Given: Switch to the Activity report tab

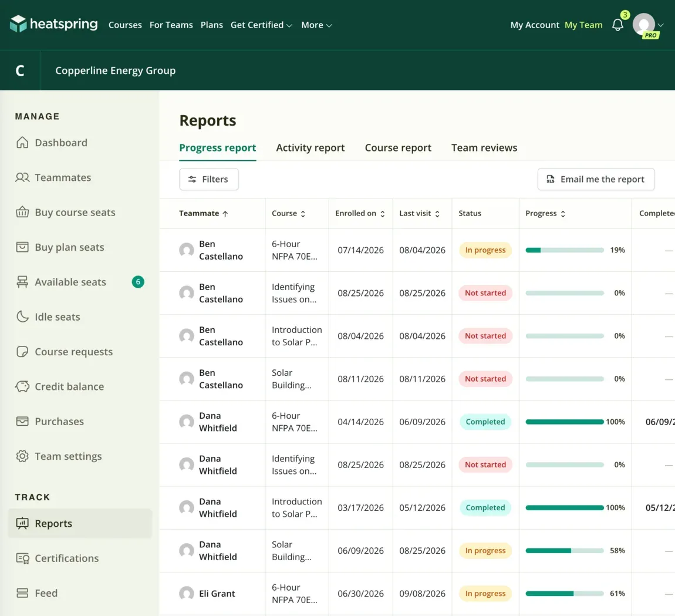Looking at the screenshot, I should (x=310, y=148).
